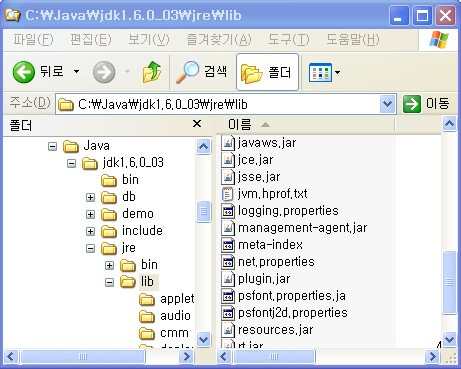Select the audio folder in tree
This screenshot has width=461, height=369.
(x=165, y=316)
